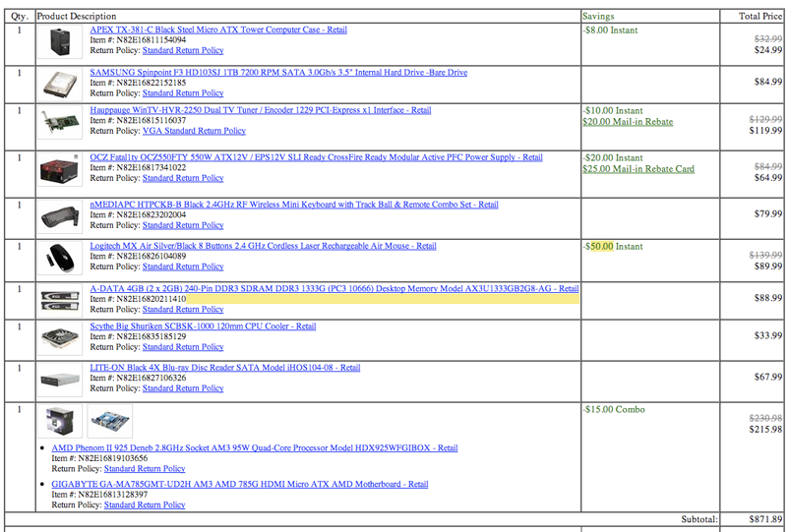The image size is (790, 532).
Task: Click the LITE-ON Blu-ray drive thumbnail
Action: coord(60,380)
